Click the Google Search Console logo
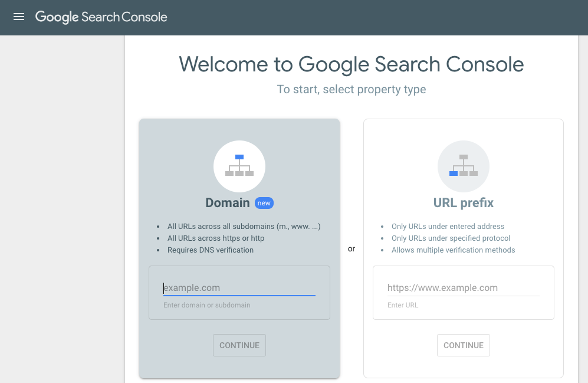588x383 pixels. 101,17
